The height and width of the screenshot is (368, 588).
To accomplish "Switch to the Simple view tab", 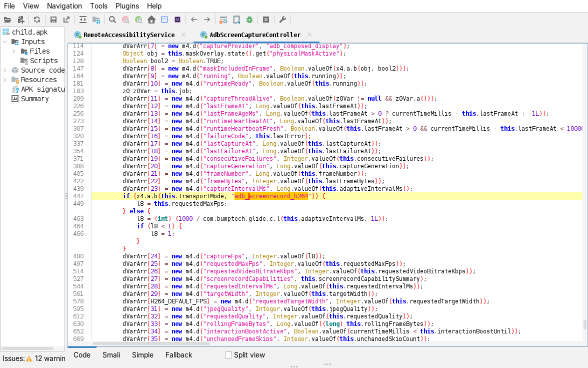I will coord(142,355).
